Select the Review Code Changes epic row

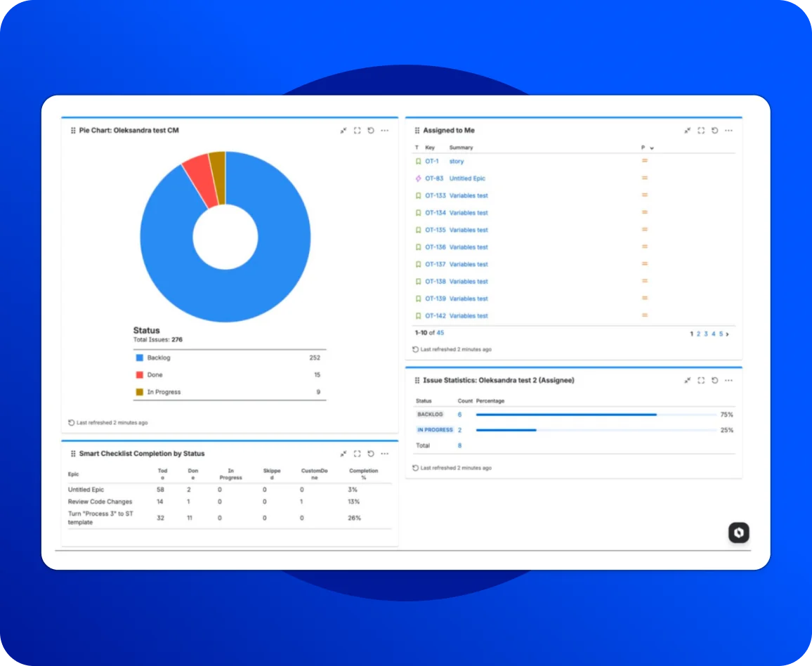click(x=230, y=502)
